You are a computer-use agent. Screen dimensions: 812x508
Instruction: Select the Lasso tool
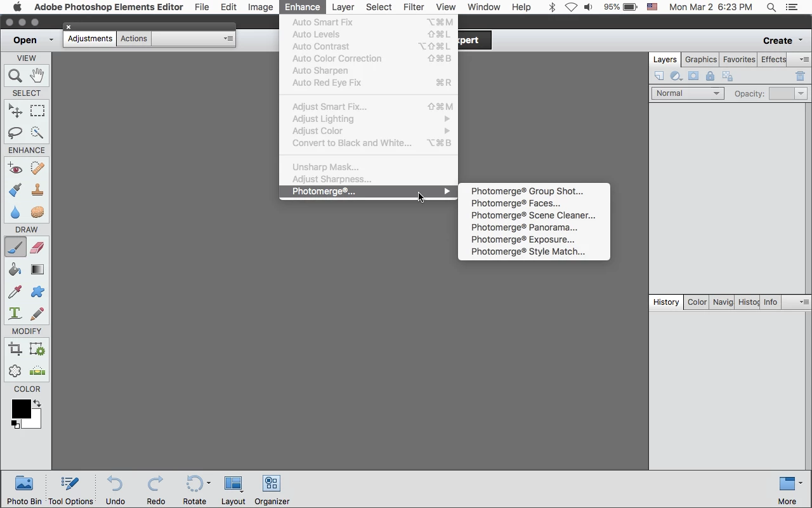[x=15, y=133]
